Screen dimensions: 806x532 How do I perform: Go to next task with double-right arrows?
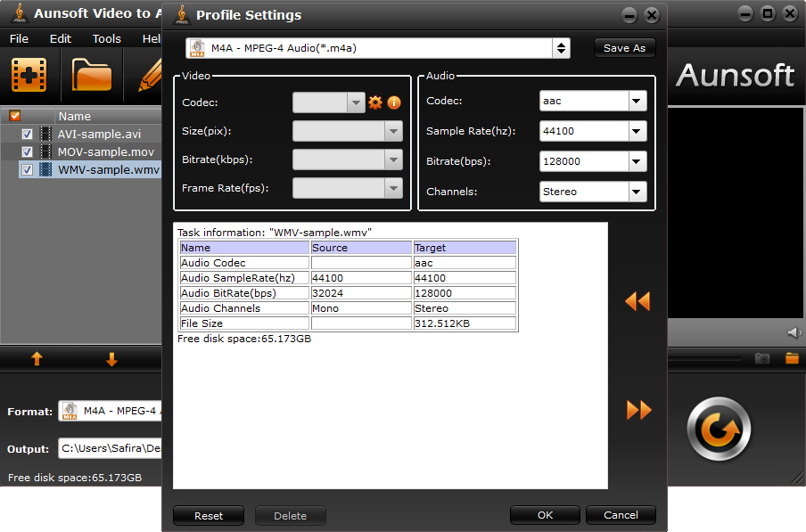pyautogui.click(x=639, y=410)
